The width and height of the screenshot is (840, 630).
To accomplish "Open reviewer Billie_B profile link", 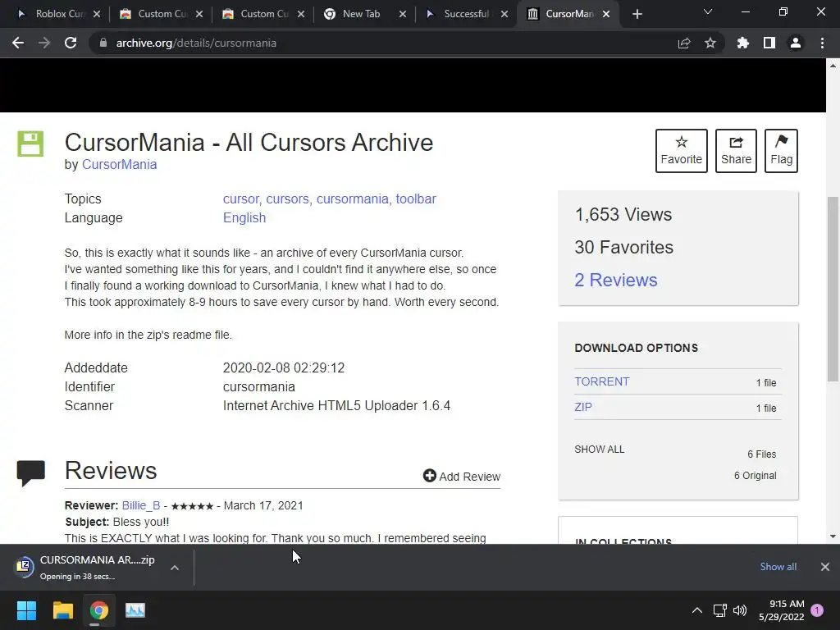I will (141, 505).
